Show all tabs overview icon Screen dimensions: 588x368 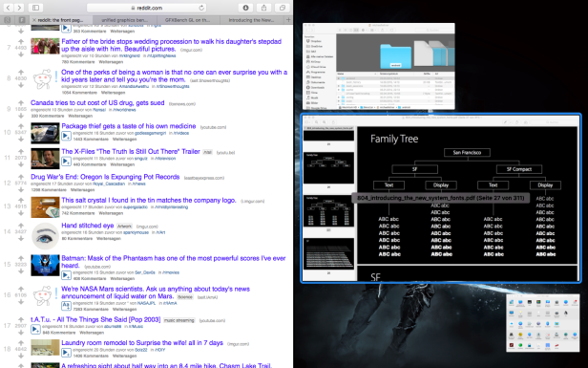[283, 8]
